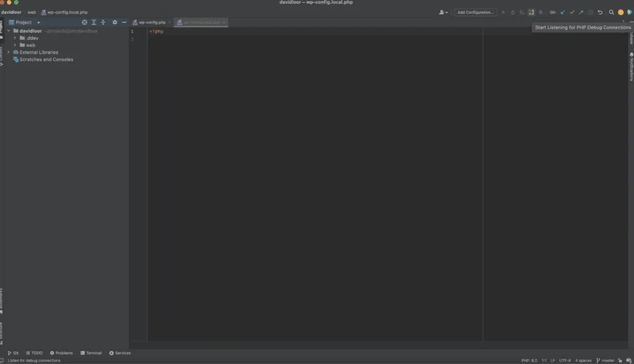Open line separator selector showing LF
The image size is (634, 364).
[x=552, y=360]
